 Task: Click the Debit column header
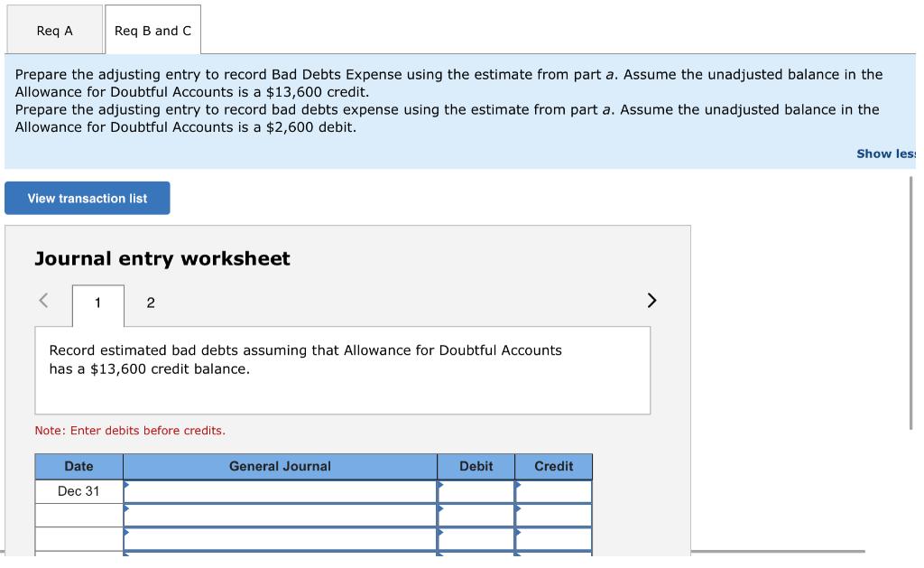(476, 466)
